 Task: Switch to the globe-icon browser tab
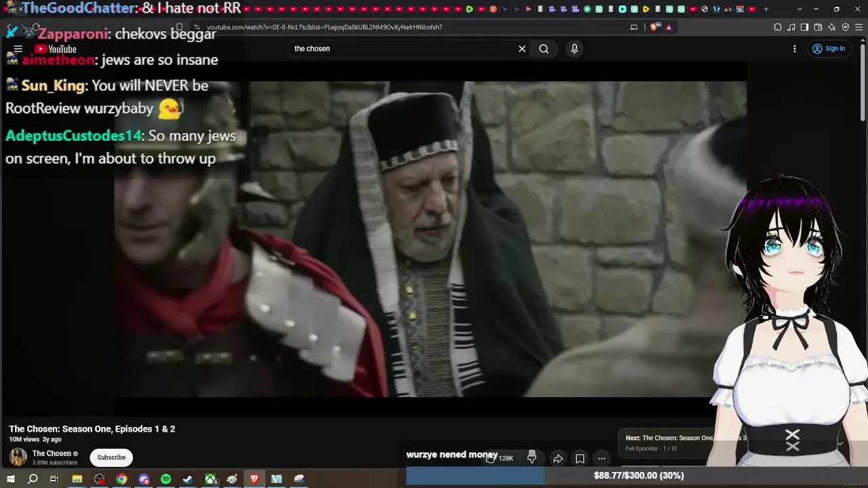tap(705, 9)
